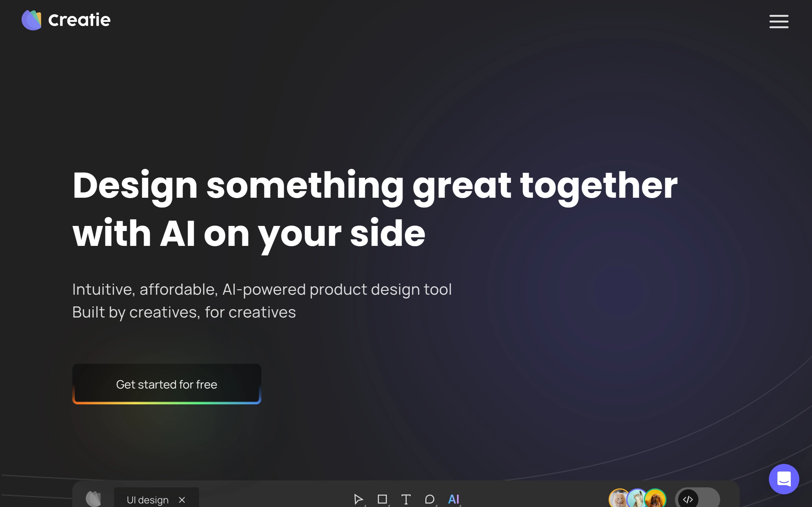
Task: Select the Text tool
Action: point(406,499)
